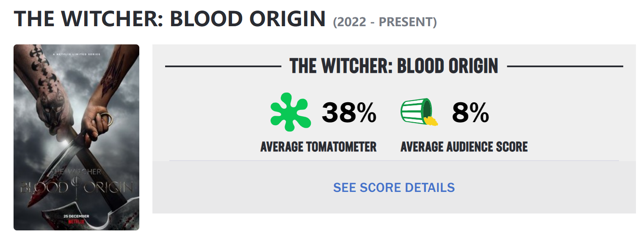The width and height of the screenshot is (644, 238).
Task: Click the spilled popcorn audience icon
Action: [x=419, y=112]
